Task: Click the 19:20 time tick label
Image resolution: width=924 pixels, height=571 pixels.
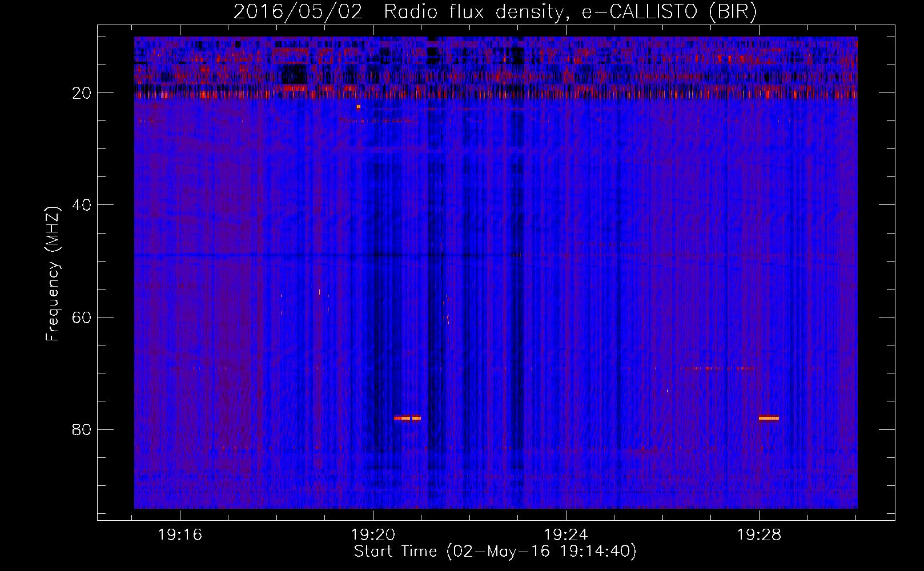Action: pos(373,535)
